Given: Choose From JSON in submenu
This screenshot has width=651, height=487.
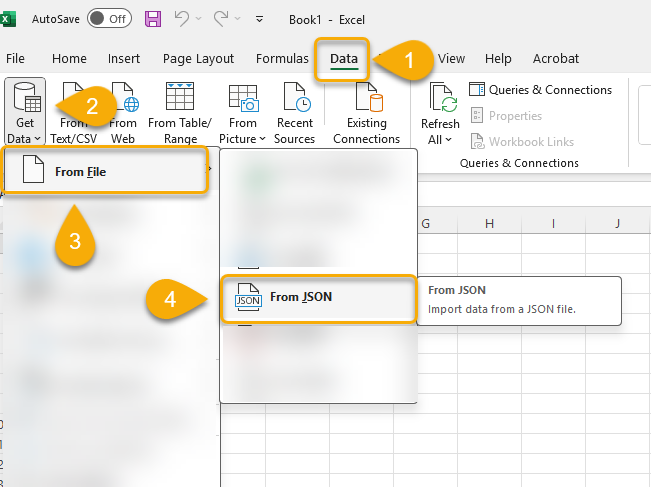Looking at the screenshot, I should (x=316, y=298).
